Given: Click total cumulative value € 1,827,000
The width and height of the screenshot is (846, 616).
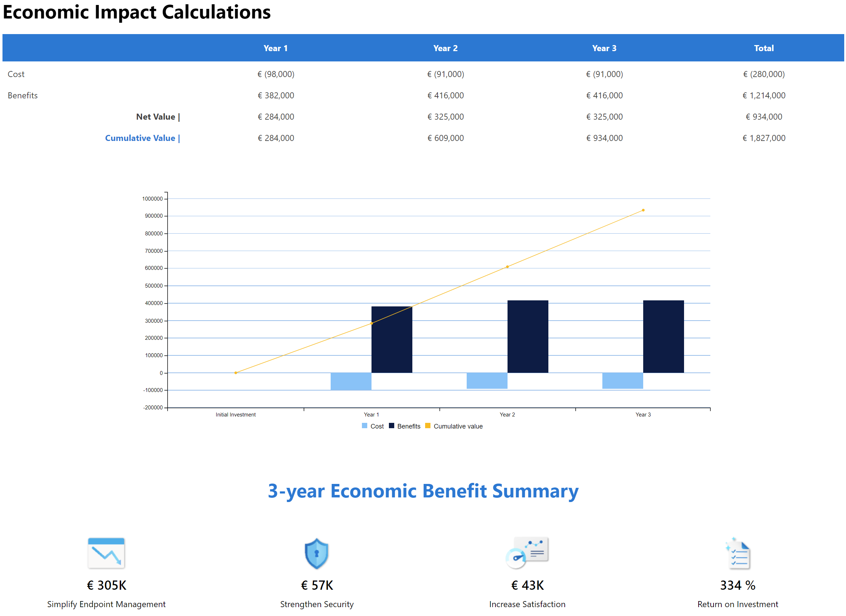Looking at the screenshot, I should [x=764, y=138].
